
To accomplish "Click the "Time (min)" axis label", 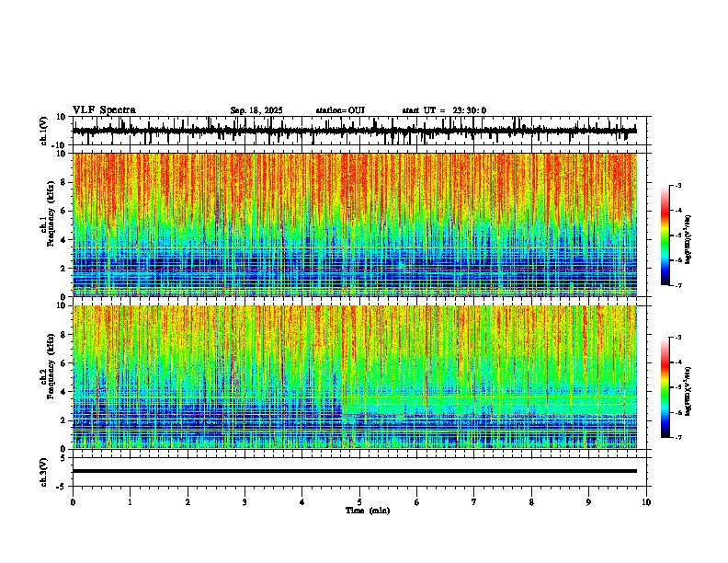I will (x=368, y=511).
